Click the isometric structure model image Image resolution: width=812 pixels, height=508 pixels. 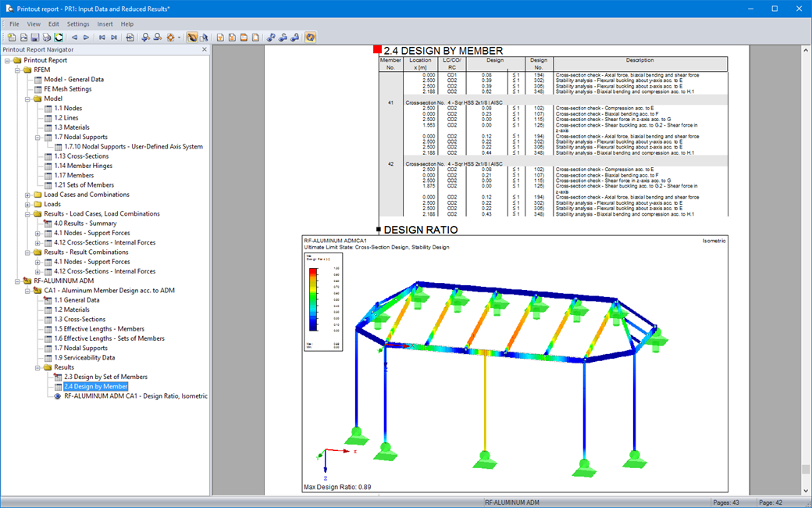click(511, 378)
